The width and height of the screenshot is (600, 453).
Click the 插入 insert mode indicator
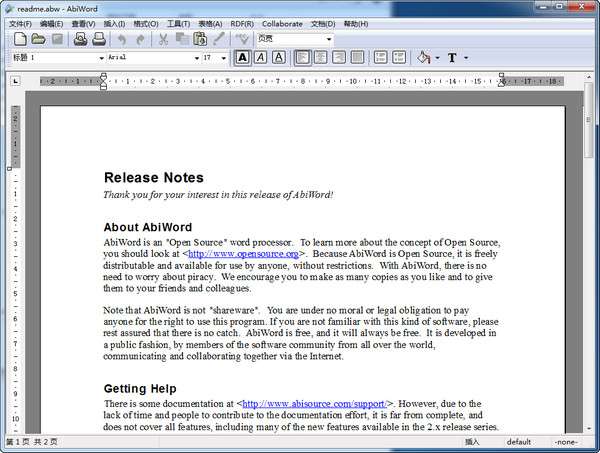click(x=472, y=442)
